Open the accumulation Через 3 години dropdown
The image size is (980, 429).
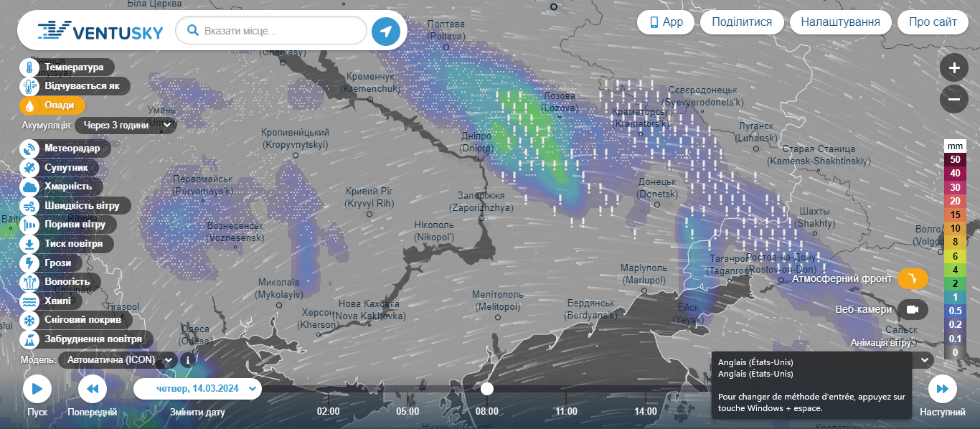pos(126,125)
